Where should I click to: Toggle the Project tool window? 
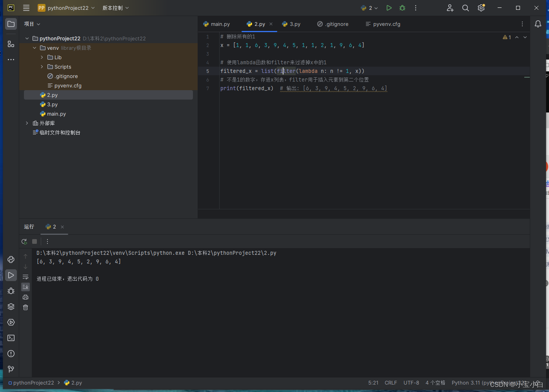tap(11, 24)
